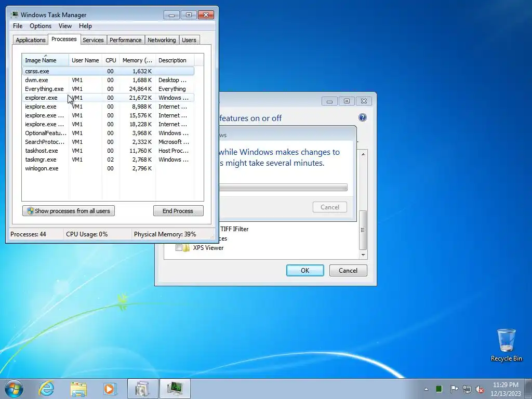This screenshot has height=399, width=532.
Task: Open the Recycle Bin desktop icon
Action: pos(506,345)
